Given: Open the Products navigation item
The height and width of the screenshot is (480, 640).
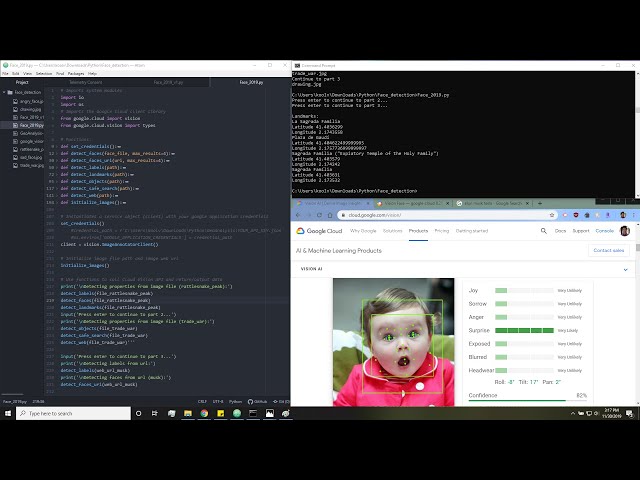Looking at the screenshot, I should point(418,231).
